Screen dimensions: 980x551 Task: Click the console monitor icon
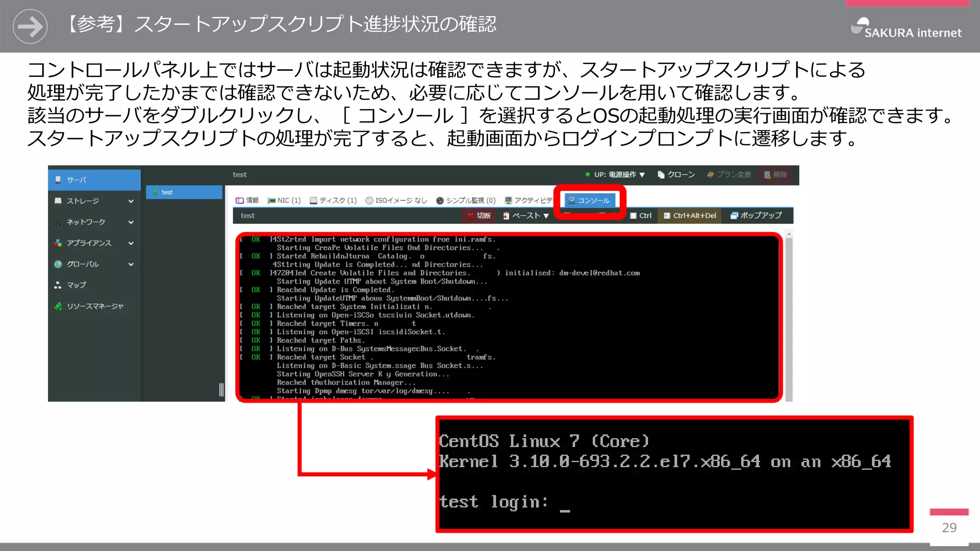click(571, 200)
